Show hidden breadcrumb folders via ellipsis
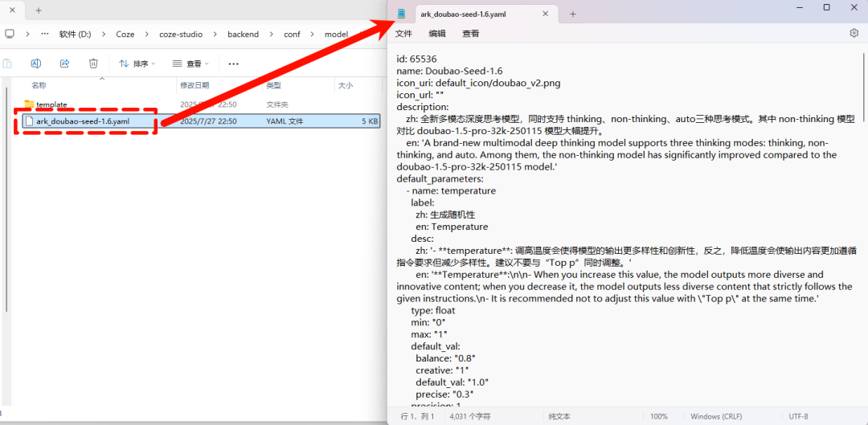The width and height of the screenshot is (868, 425). [x=45, y=34]
